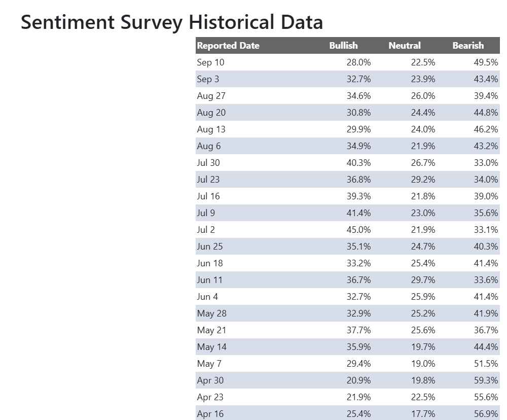Image resolution: width=507 pixels, height=420 pixels.
Task: Select the Jun 11 date cell
Action: click(209, 280)
